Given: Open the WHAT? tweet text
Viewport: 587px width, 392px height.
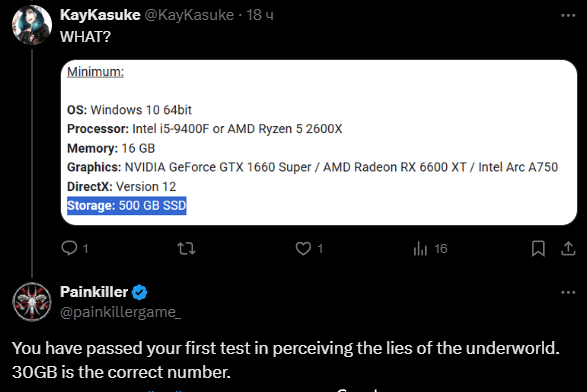Looking at the screenshot, I should click(85, 37).
